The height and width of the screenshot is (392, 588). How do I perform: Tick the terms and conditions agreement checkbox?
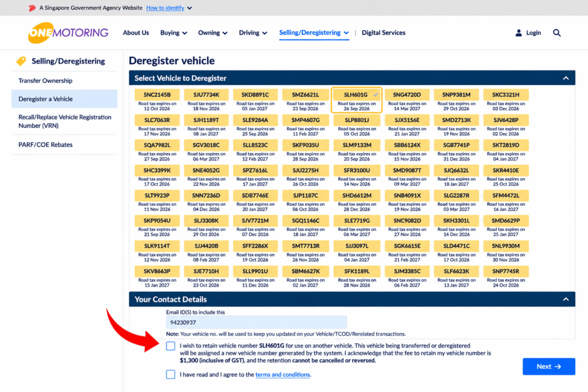coord(171,374)
